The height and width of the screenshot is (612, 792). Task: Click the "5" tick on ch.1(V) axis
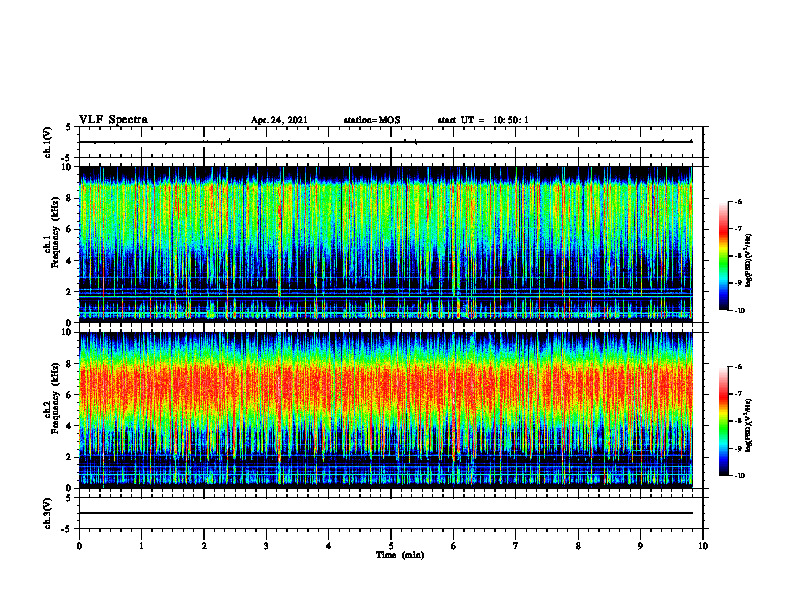click(68, 128)
